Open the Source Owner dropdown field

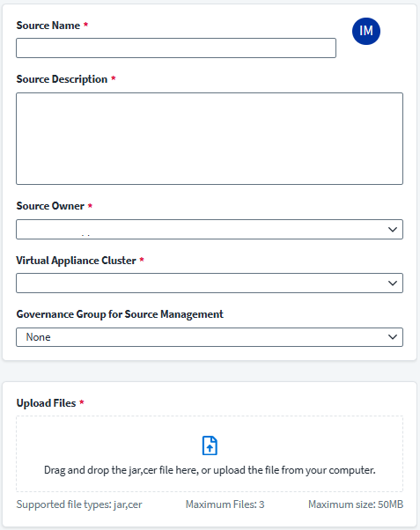pyautogui.click(x=210, y=229)
